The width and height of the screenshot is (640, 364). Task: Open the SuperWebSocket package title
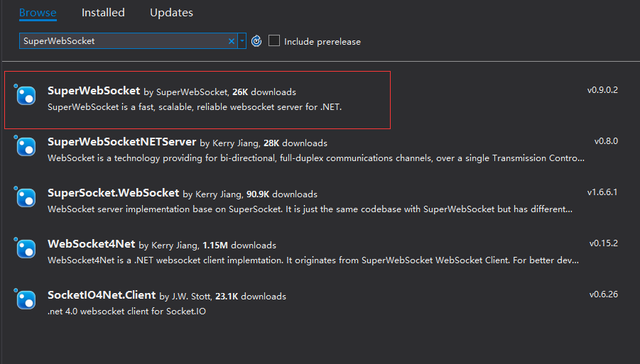(x=94, y=91)
